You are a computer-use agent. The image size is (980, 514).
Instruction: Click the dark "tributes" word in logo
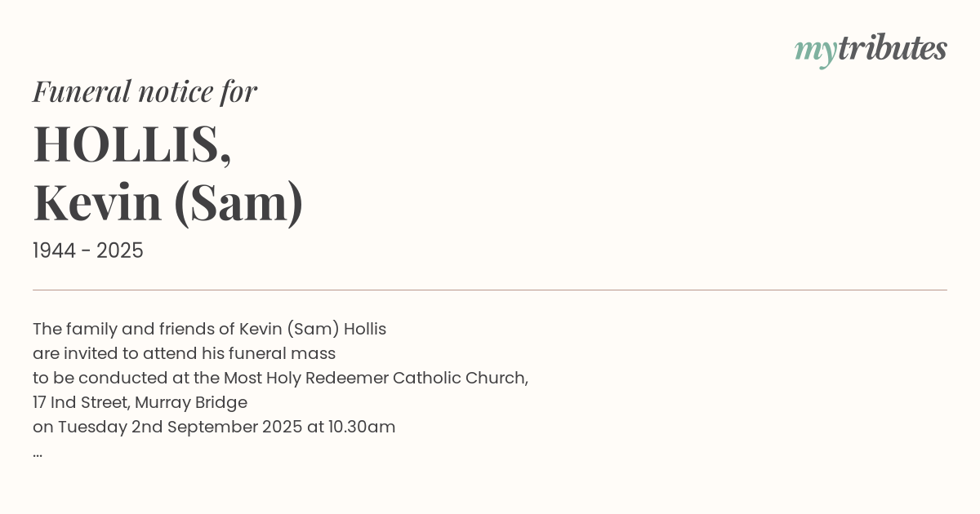click(x=892, y=48)
